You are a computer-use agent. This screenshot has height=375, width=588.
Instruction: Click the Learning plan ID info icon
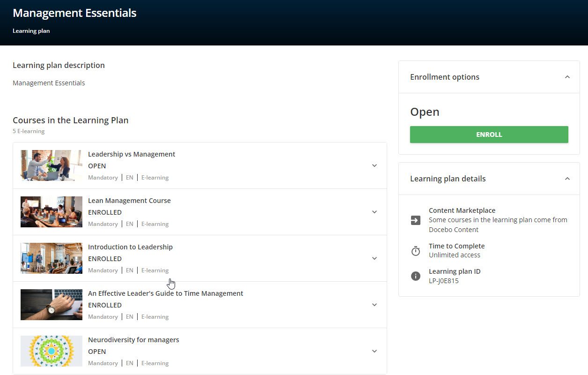[416, 276]
